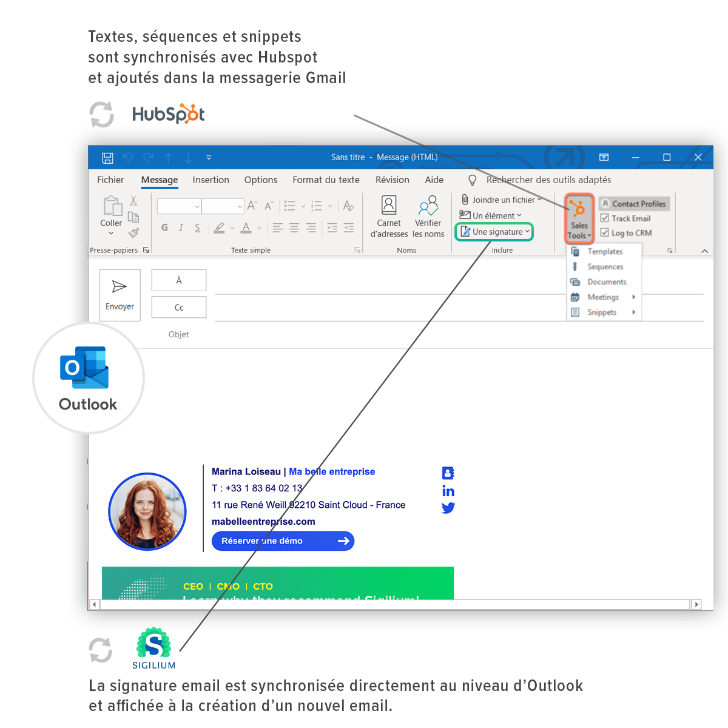Click Contact Profiles button

(634, 204)
